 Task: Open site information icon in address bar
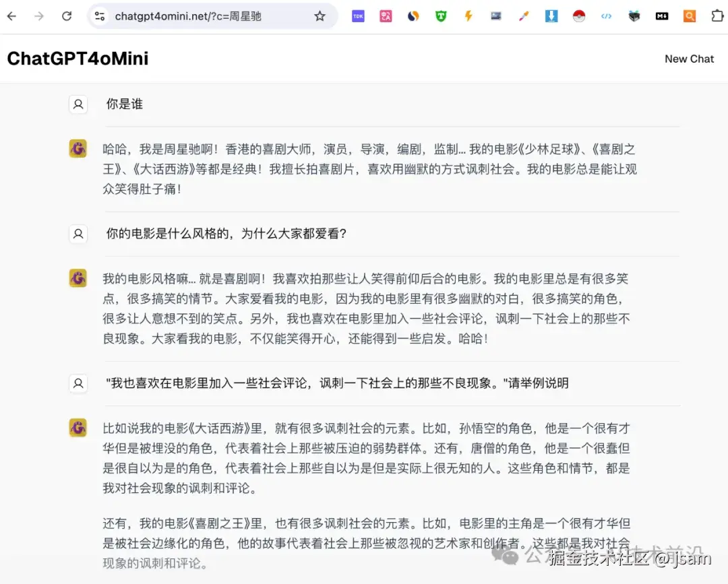pos(99,16)
